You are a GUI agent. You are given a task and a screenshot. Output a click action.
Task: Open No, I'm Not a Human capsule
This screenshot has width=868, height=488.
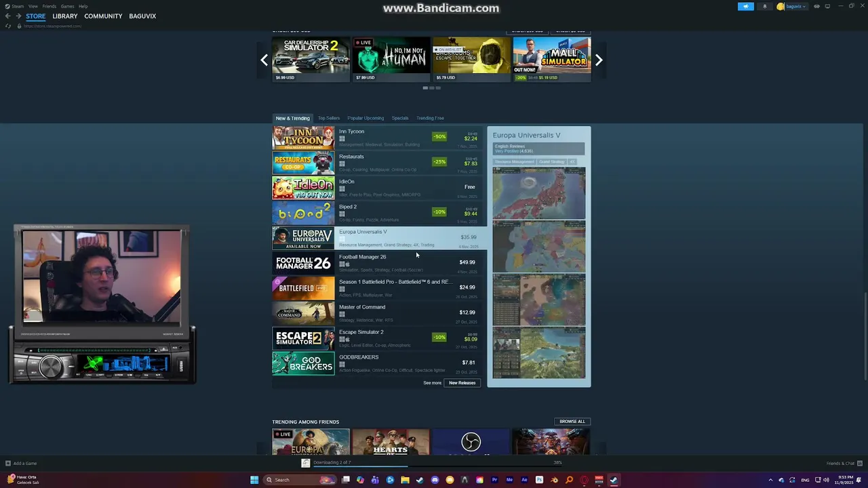tap(391, 59)
